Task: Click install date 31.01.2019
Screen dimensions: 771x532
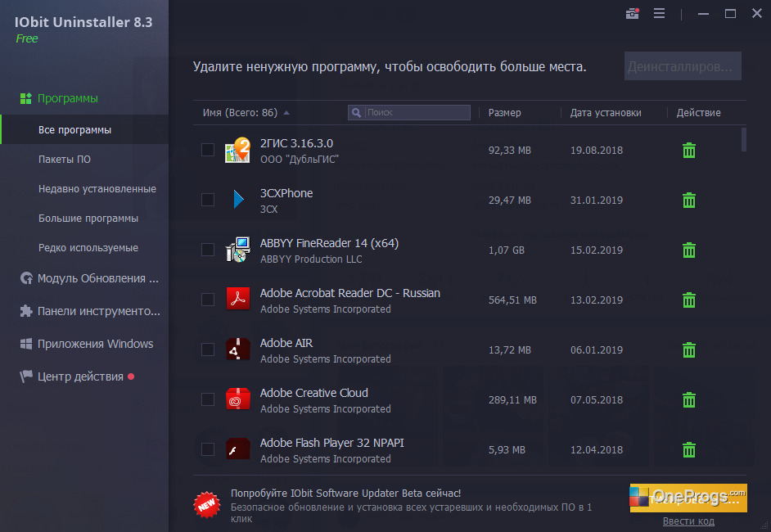Action: point(597,201)
